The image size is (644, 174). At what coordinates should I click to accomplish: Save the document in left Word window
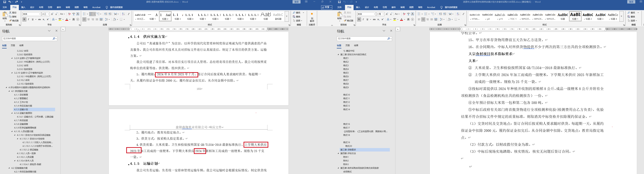click(x=5, y=2)
